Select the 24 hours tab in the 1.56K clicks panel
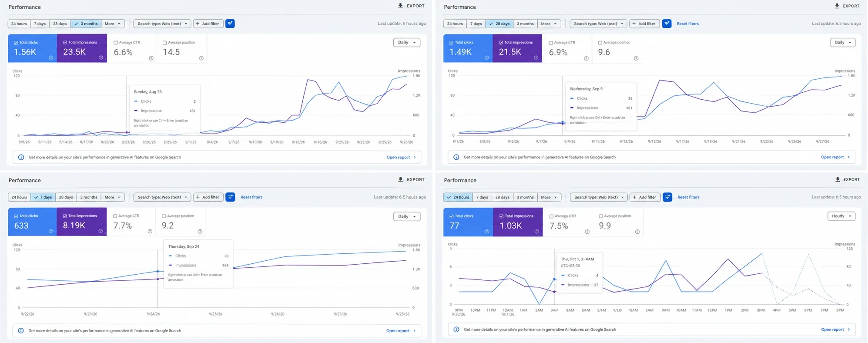The height and width of the screenshot is (343, 868). click(19, 24)
